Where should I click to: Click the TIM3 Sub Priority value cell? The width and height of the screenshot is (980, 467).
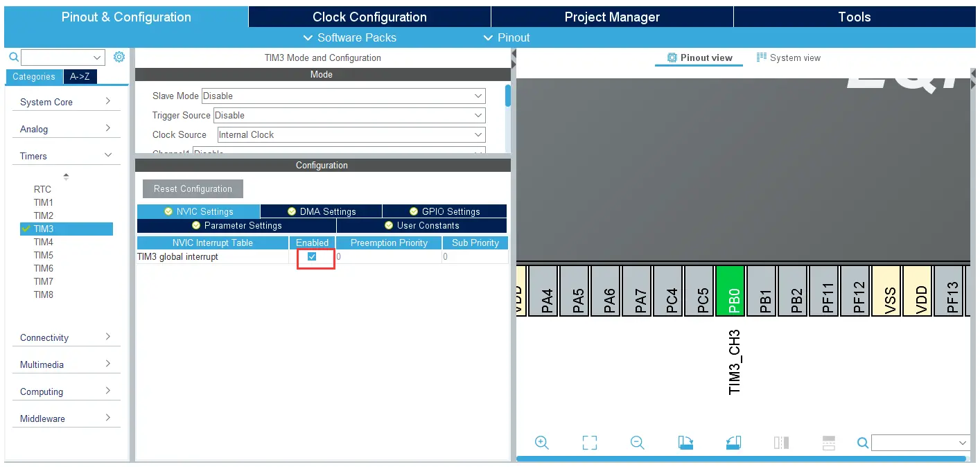475,256
